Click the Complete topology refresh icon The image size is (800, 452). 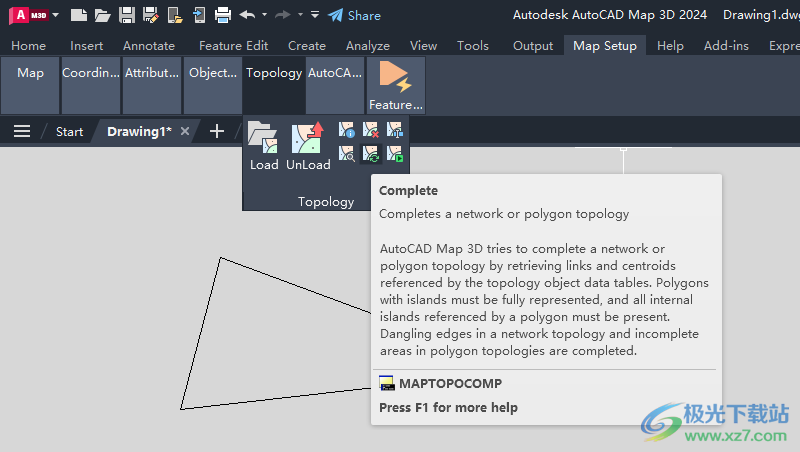[371, 154]
